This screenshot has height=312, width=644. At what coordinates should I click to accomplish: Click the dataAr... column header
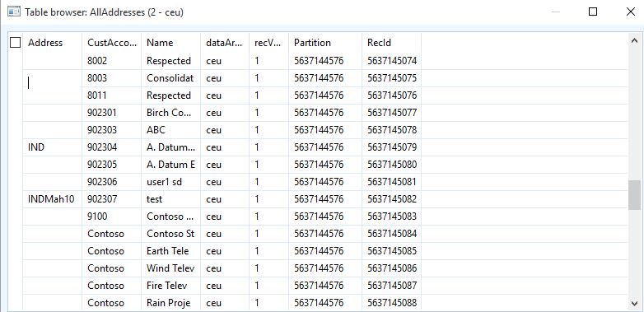click(225, 43)
